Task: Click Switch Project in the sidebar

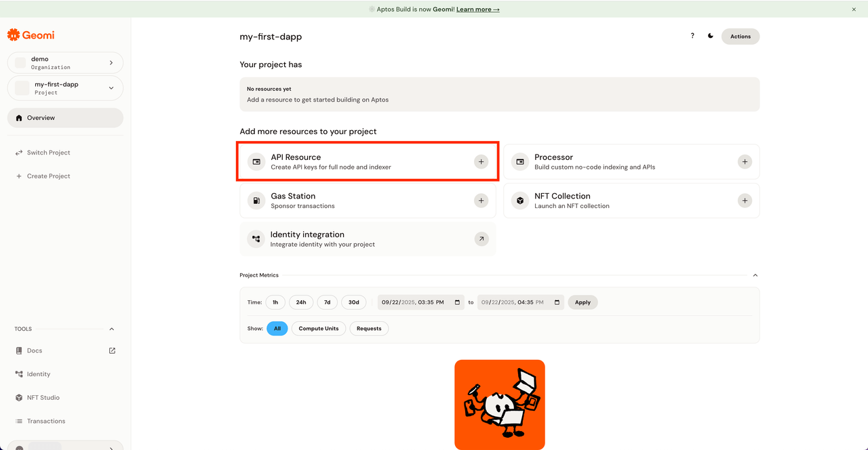Action: pyautogui.click(x=47, y=152)
